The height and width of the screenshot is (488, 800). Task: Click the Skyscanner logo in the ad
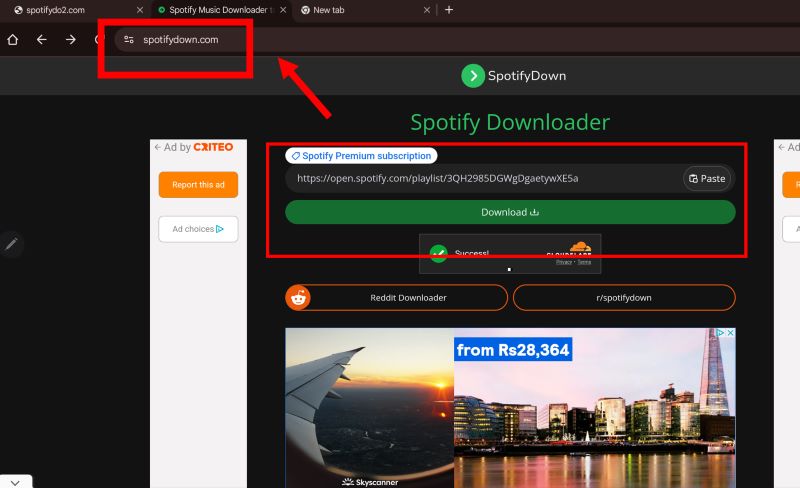[x=370, y=482]
